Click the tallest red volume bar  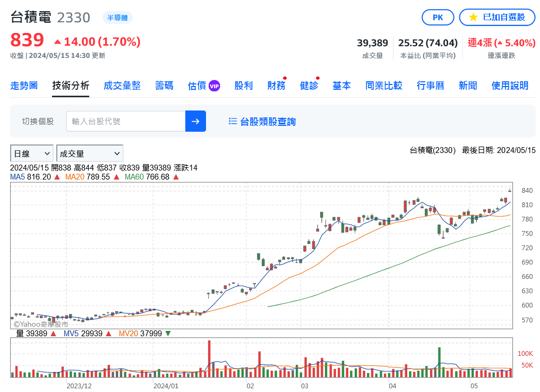pyautogui.click(x=209, y=359)
